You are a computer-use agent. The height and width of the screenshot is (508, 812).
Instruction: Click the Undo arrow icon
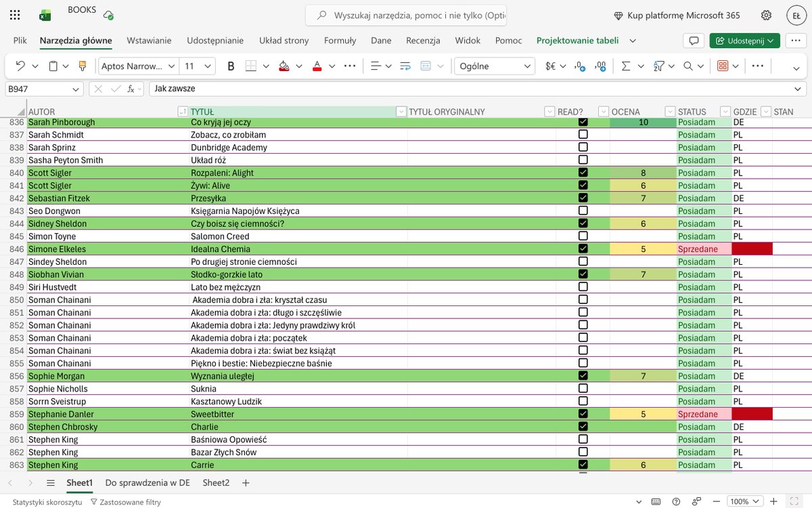(20, 66)
